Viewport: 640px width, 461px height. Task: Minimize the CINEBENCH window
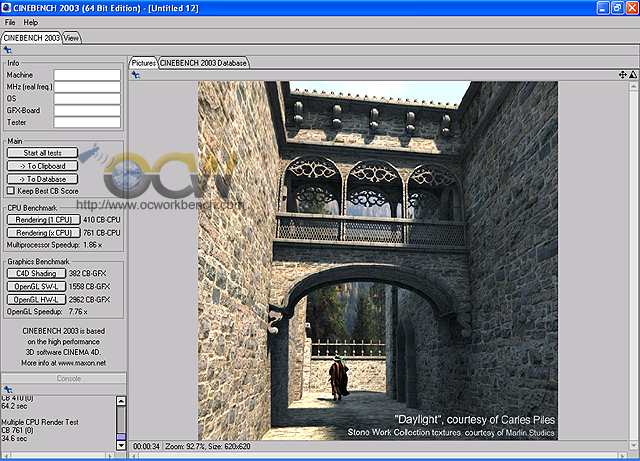tap(603, 8)
